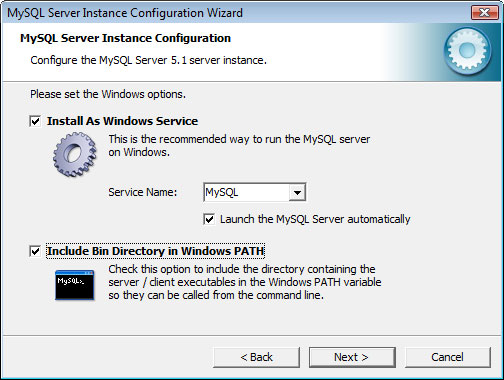Click the Launch automatically label text
Viewport: 504px width, 380px height.
click(315, 219)
